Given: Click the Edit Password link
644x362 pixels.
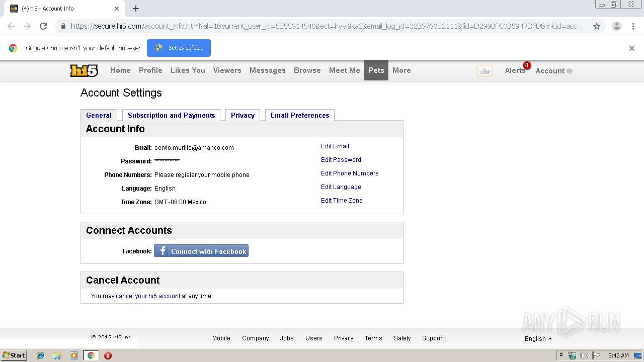Looking at the screenshot, I should click(341, 160).
